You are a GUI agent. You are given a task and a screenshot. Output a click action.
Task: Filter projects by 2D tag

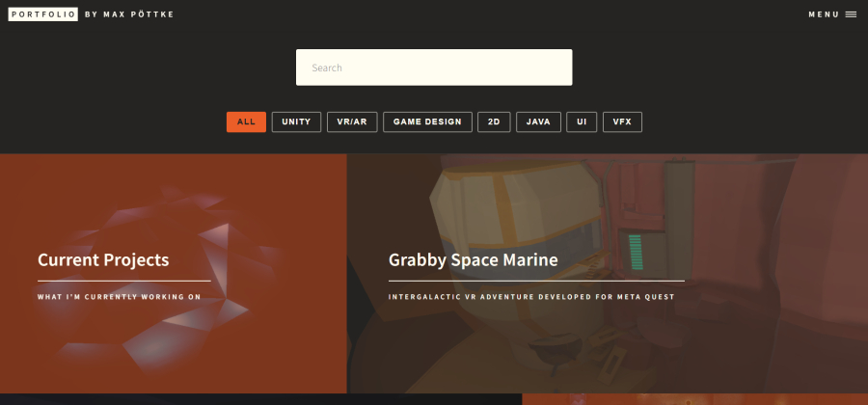pos(495,121)
